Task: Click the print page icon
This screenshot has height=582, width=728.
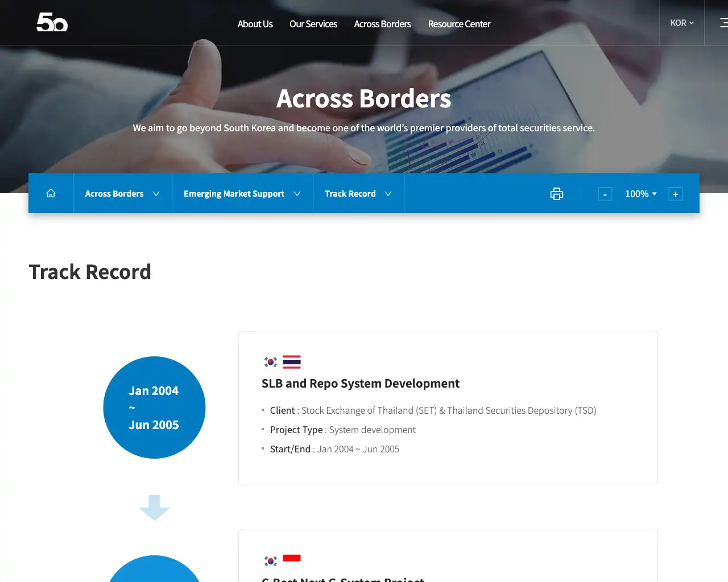Action: pos(556,194)
